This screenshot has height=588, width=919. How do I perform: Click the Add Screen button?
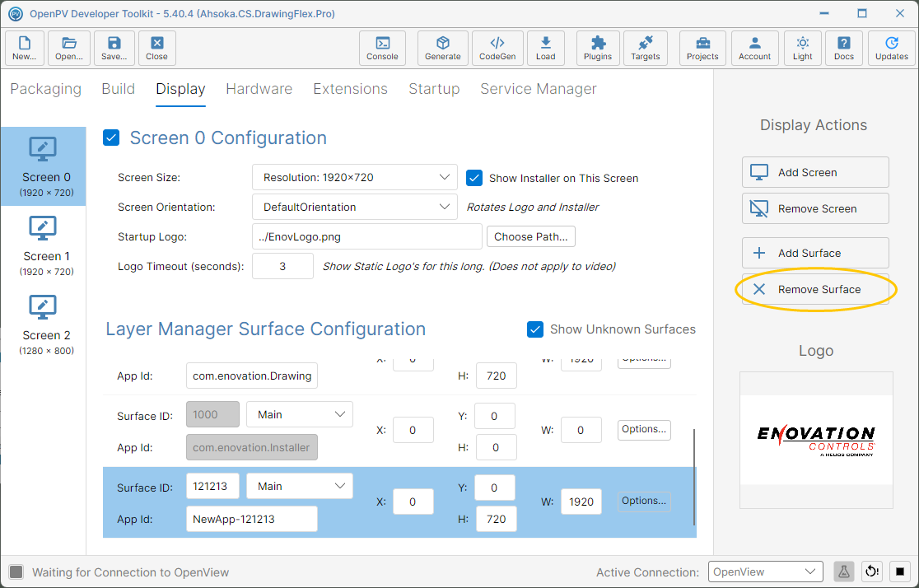(x=815, y=172)
